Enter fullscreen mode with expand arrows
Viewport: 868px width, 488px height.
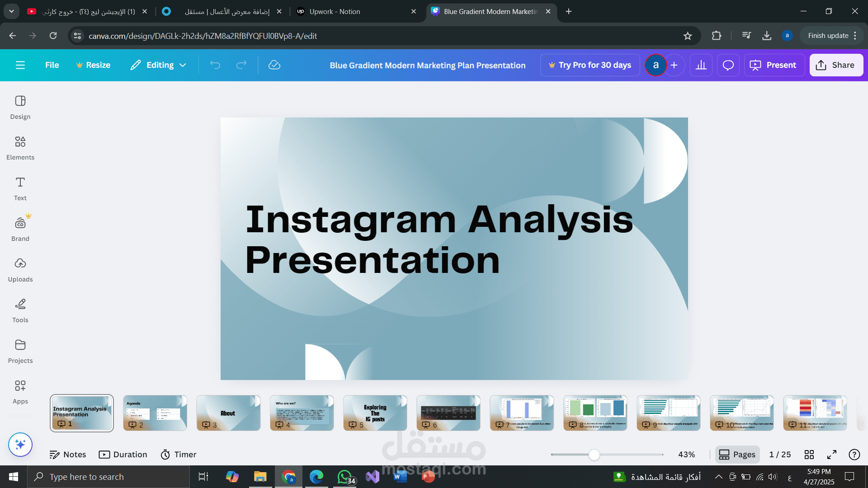(832, 455)
